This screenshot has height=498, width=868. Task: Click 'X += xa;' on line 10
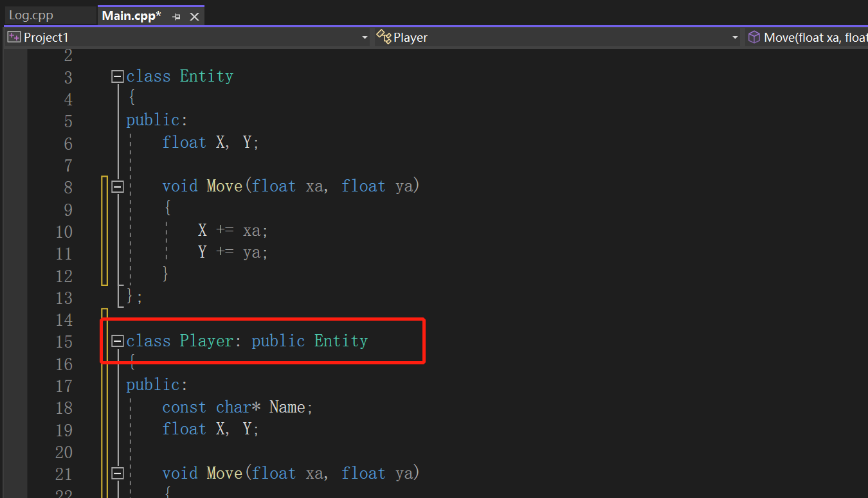pyautogui.click(x=233, y=230)
